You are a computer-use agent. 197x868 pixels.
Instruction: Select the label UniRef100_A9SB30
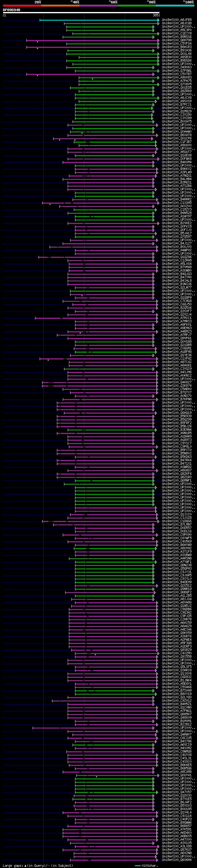point(177,57)
